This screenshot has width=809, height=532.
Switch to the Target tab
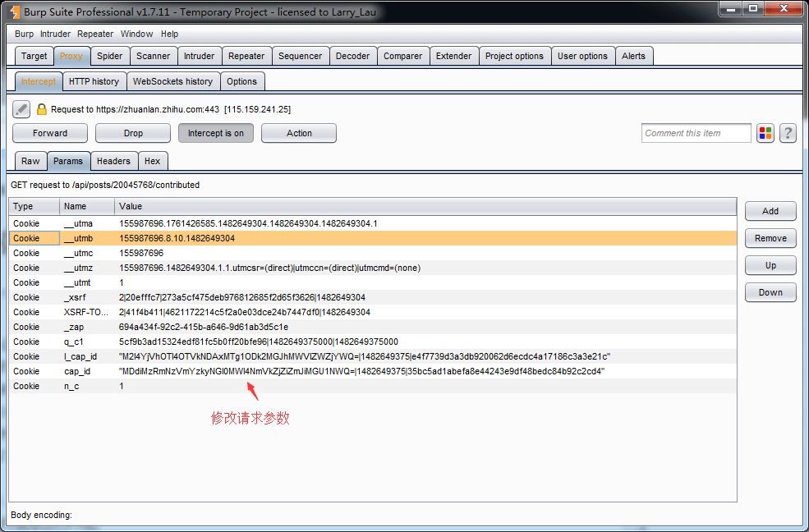(34, 56)
